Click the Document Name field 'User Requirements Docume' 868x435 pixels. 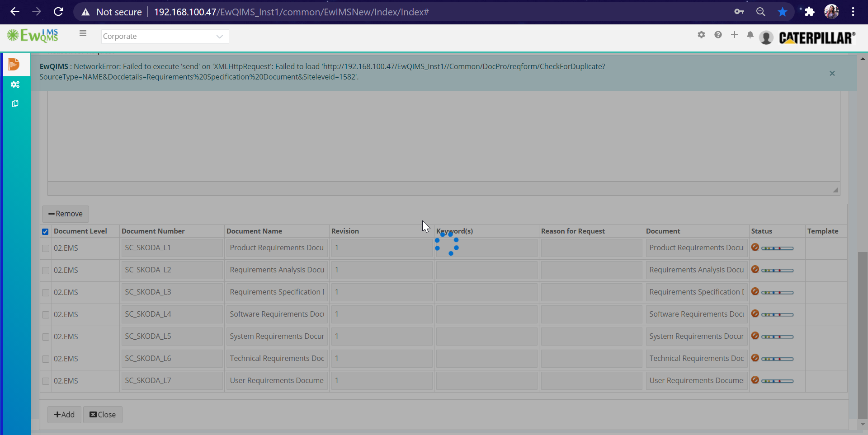277,381
